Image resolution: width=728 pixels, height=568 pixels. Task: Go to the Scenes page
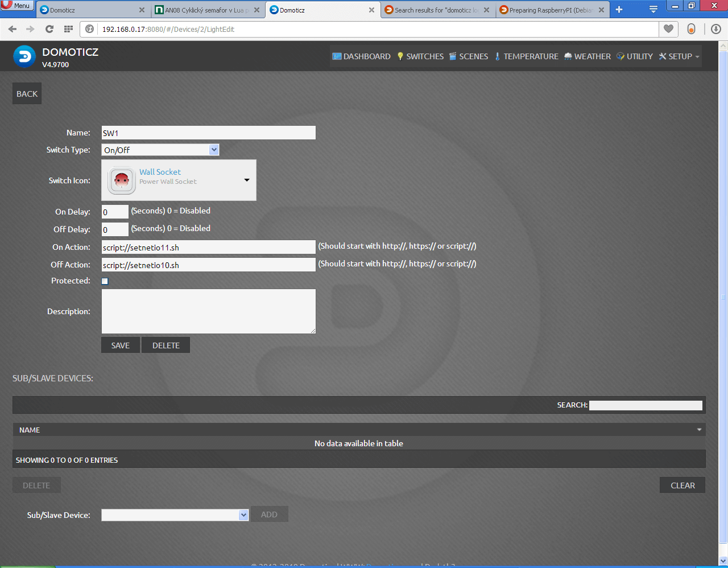tap(468, 56)
